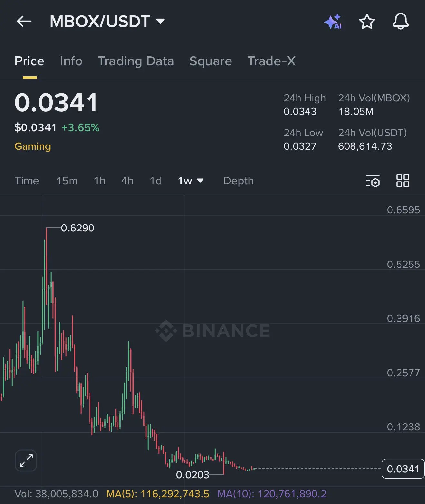Switch chart to 1h interval

click(x=100, y=181)
